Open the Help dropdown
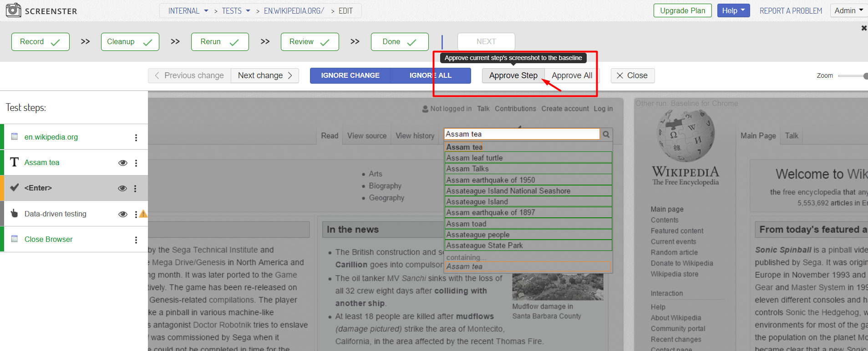This screenshot has width=868, height=351. click(x=733, y=10)
